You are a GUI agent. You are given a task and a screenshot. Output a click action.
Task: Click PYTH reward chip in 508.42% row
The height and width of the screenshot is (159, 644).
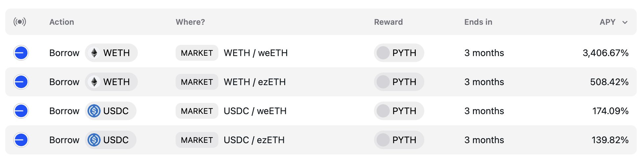[x=399, y=82]
